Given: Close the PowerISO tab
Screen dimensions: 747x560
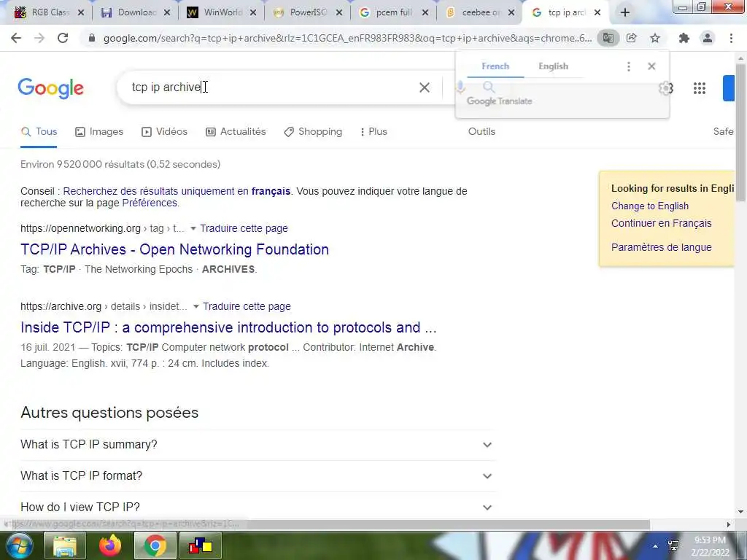Looking at the screenshot, I should (x=339, y=12).
